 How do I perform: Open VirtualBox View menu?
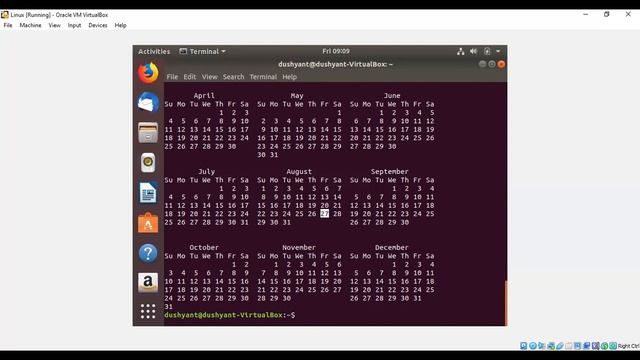(54, 25)
